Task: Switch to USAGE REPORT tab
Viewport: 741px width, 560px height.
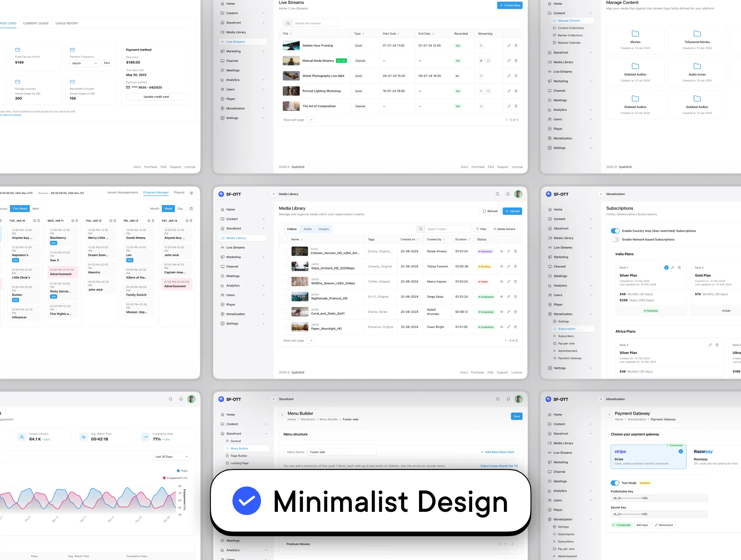Action: (x=67, y=23)
